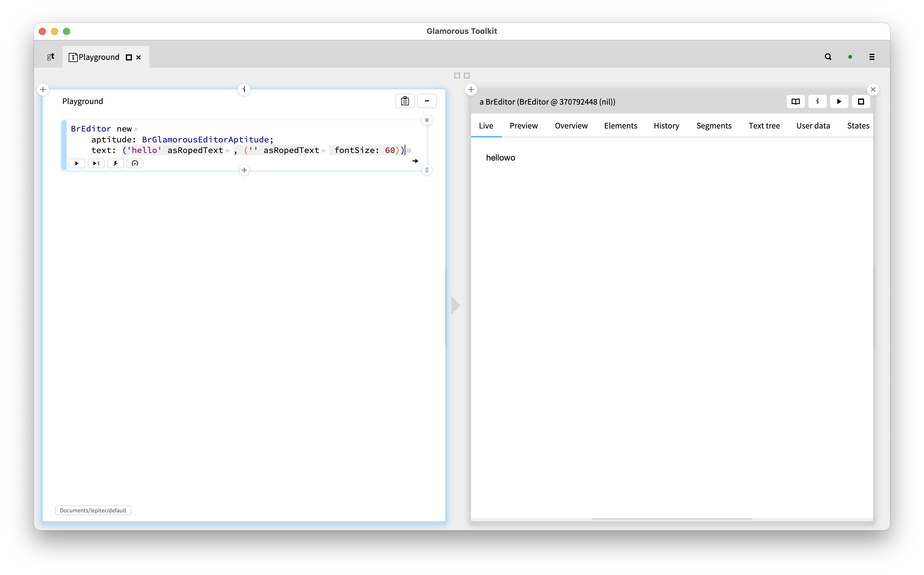The width and height of the screenshot is (924, 575).
Task: Open the Text tree tab
Action: tap(764, 125)
